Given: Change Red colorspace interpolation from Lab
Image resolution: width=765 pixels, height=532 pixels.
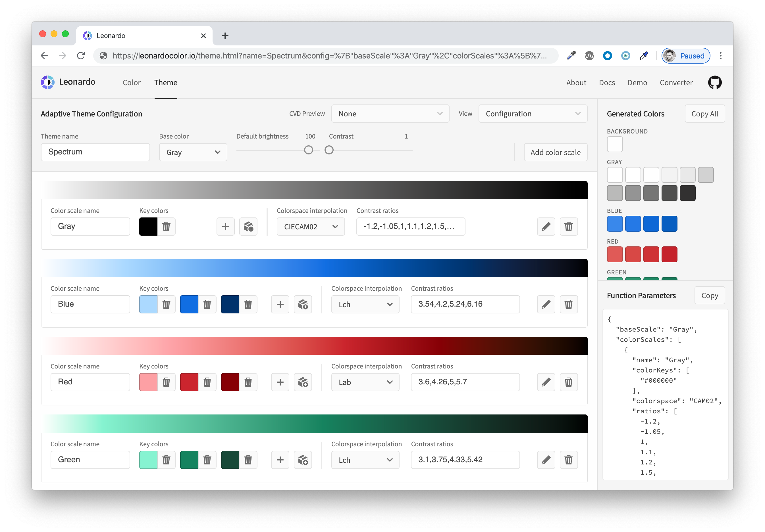Looking at the screenshot, I should click(365, 382).
